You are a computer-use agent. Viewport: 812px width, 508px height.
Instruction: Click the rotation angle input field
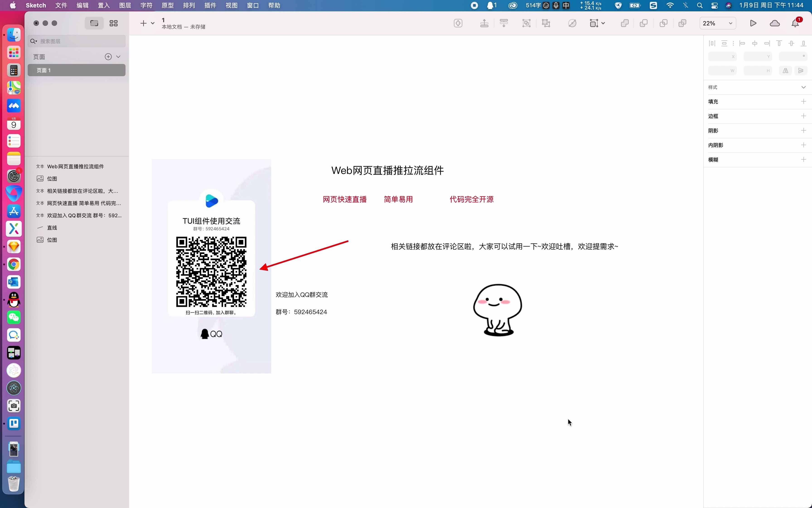[793, 56]
